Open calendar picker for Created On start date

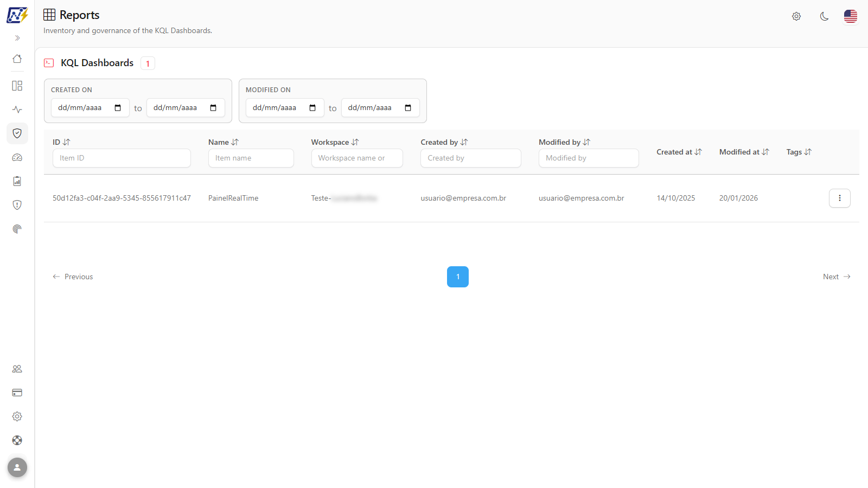tap(118, 108)
